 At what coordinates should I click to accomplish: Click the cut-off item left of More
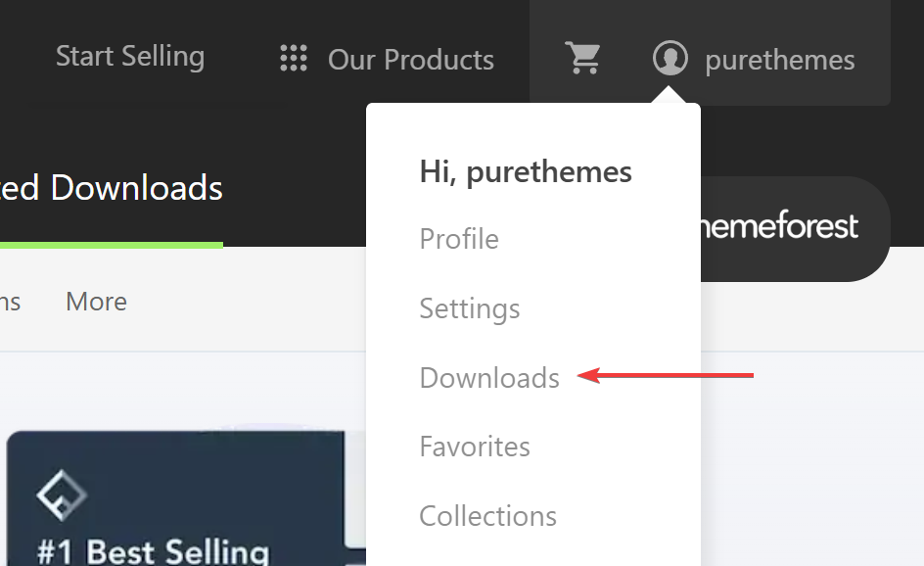10,301
